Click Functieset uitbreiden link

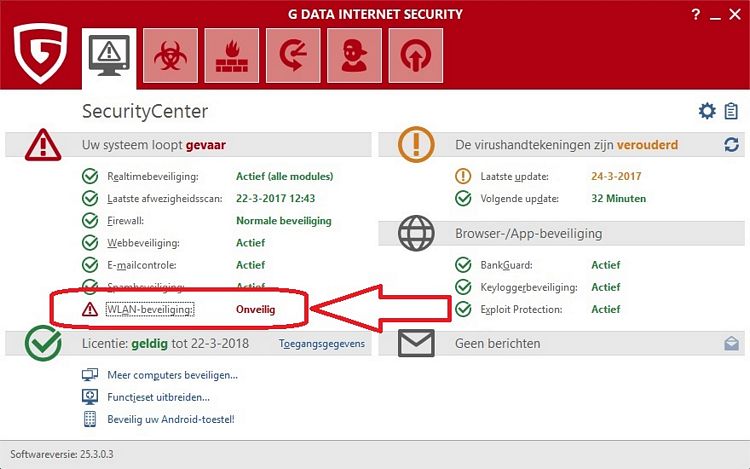coord(158,397)
